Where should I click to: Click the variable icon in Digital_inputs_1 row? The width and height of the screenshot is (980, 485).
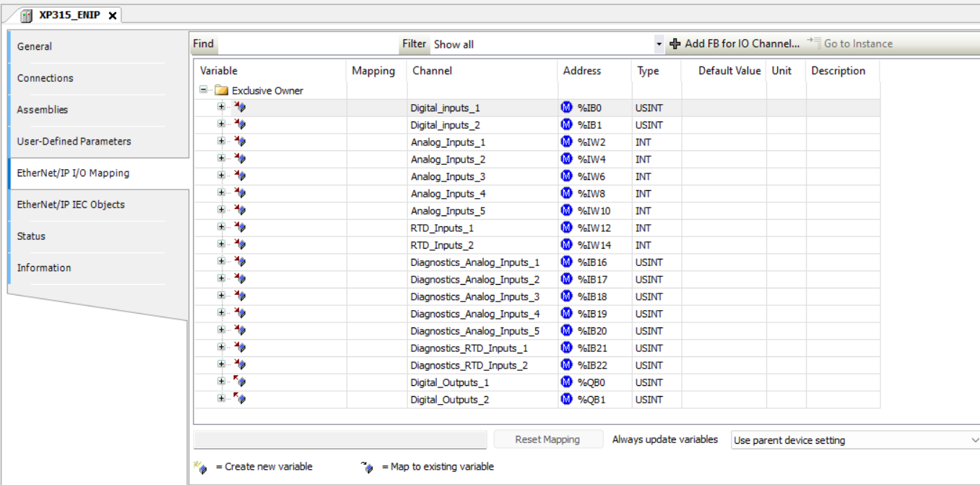click(x=240, y=108)
